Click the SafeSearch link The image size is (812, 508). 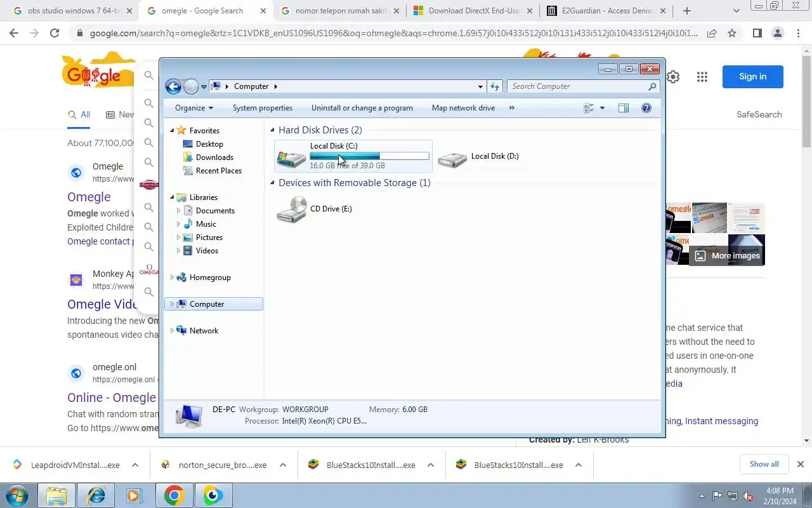[759, 115]
